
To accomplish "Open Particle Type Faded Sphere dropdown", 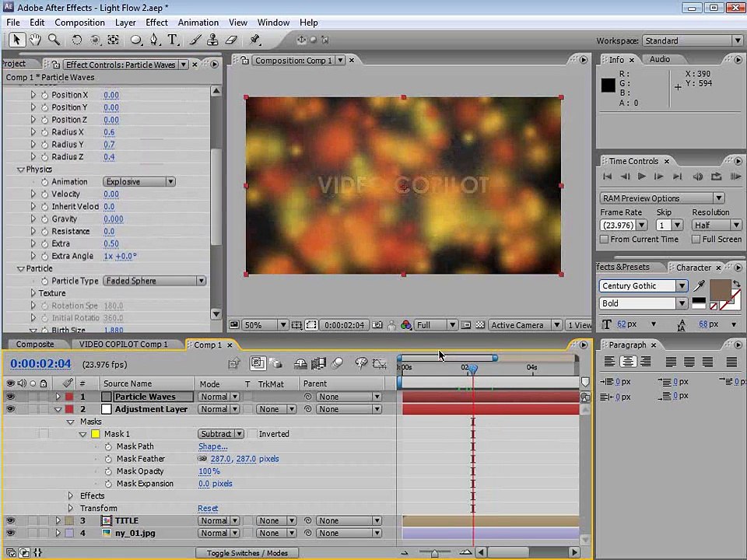I will 154,281.
